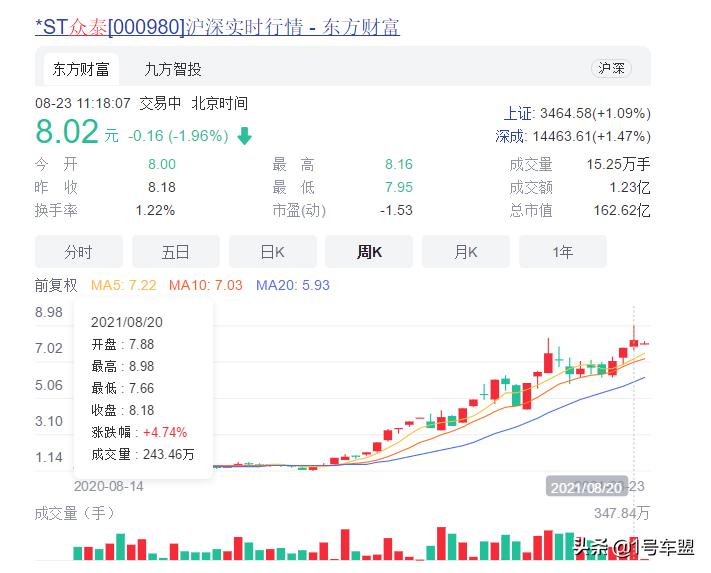Click the tooltip 收盘 : 8.18 row
Image resolution: width=711 pixels, height=573 pixels.
[x=123, y=410]
